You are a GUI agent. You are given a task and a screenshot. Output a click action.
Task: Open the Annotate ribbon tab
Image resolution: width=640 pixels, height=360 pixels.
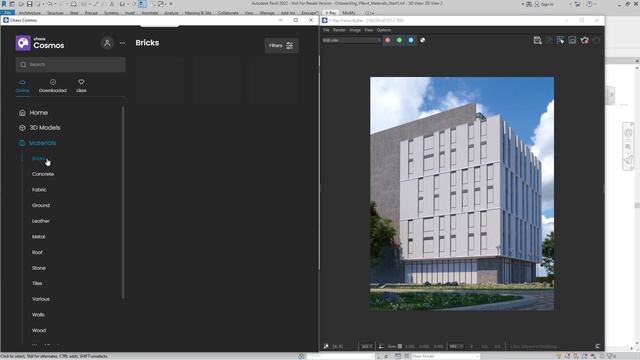click(x=150, y=13)
